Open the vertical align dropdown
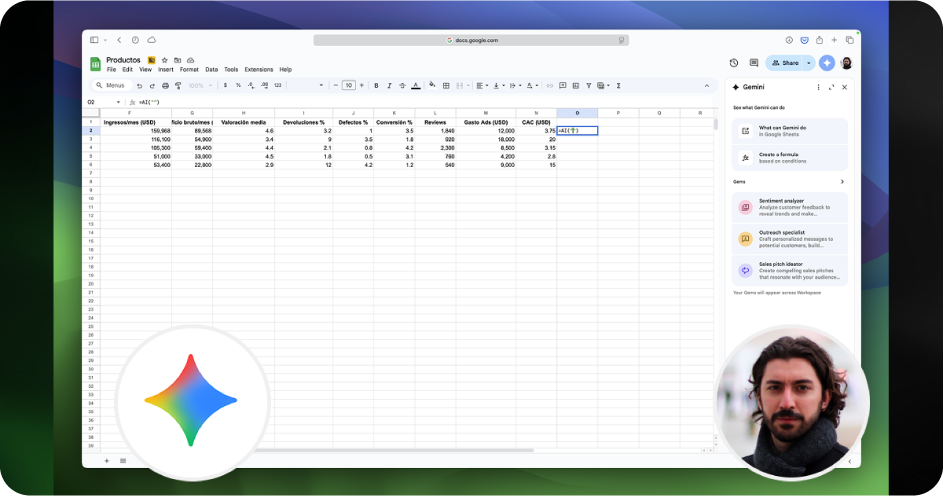 (498, 86)
